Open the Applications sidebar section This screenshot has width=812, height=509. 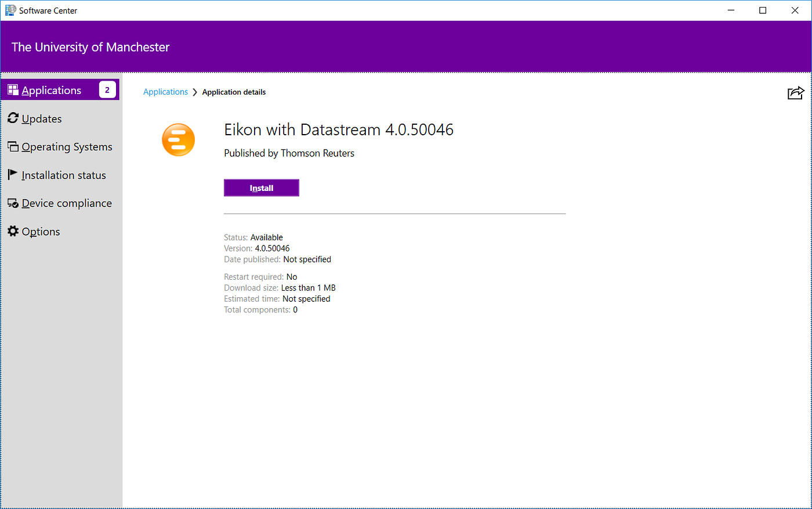(60, 90)
